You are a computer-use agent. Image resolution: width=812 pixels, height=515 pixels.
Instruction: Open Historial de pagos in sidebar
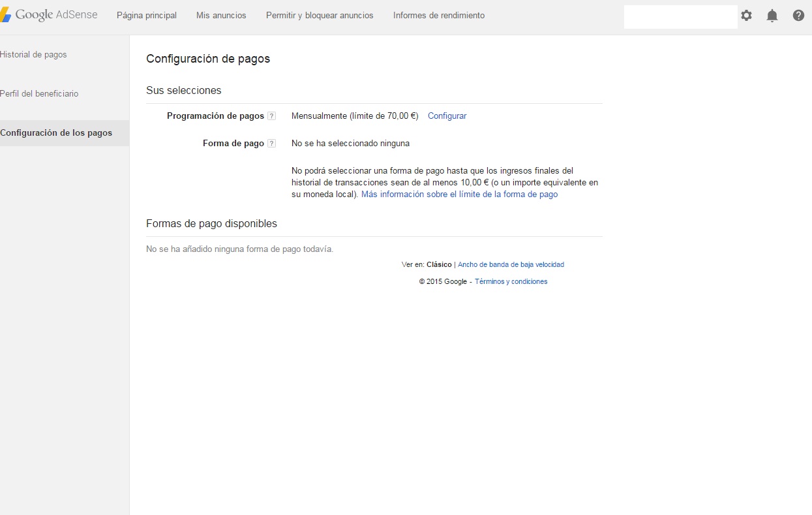[33, 55]
